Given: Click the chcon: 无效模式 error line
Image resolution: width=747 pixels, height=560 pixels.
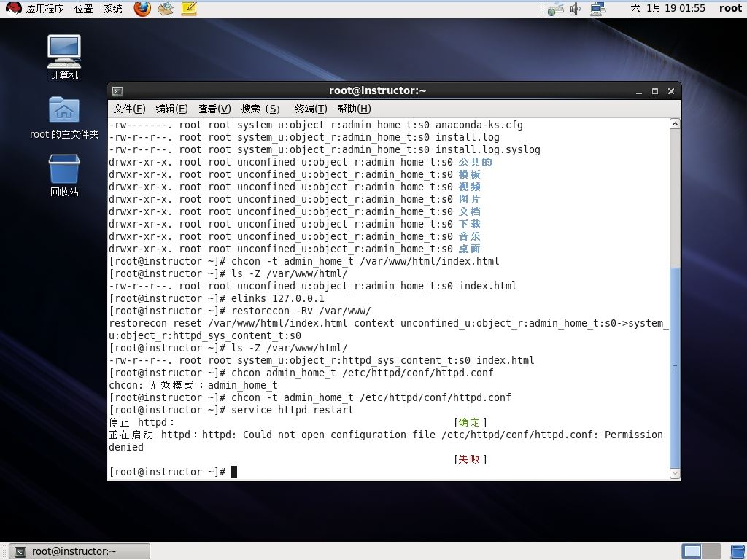Looking at the screenshot, I should [193, 385].
